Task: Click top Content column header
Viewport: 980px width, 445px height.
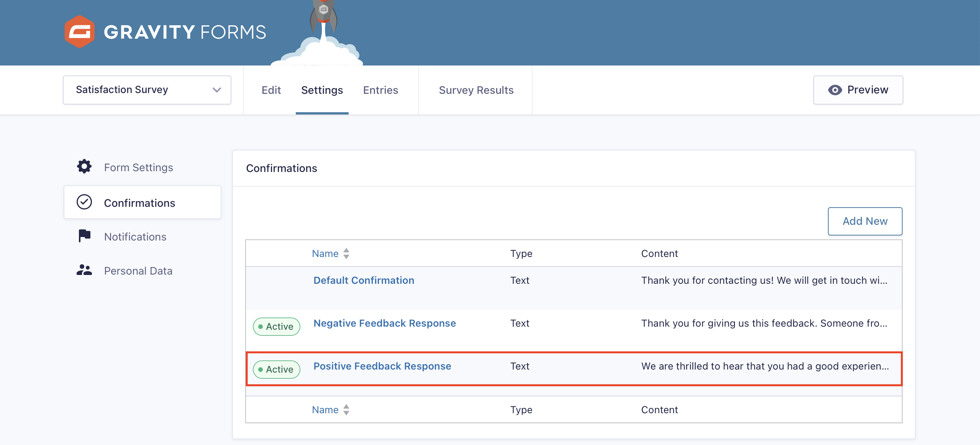Action: 660,254
